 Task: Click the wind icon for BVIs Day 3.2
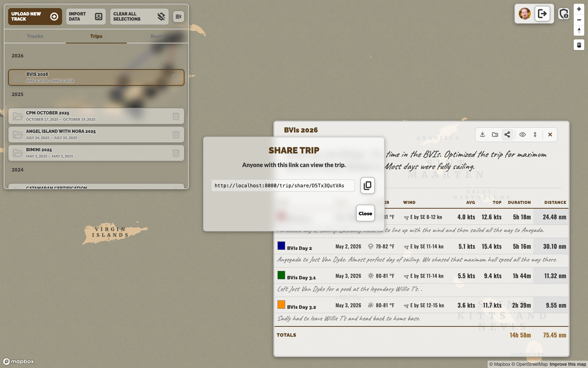coord(406,306)
